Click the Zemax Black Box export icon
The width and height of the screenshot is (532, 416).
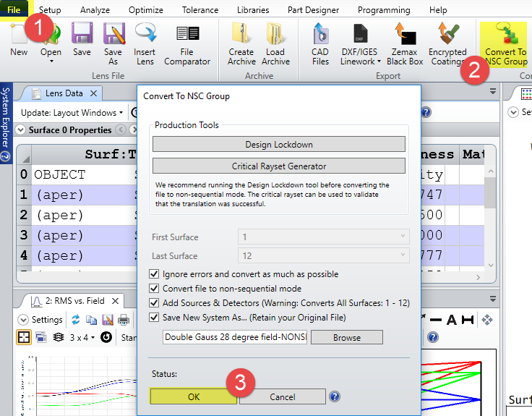405,33
